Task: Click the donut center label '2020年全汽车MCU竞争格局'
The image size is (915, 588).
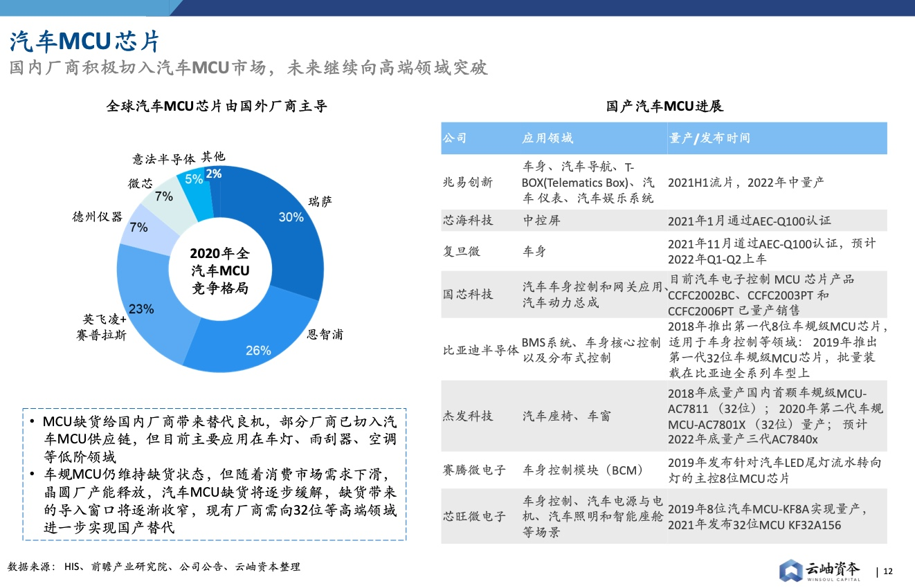Action: point(220,270)
